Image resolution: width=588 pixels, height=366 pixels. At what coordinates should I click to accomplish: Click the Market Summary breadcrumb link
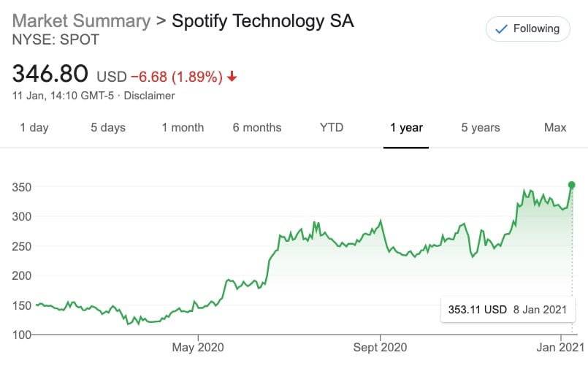point(80,20)
